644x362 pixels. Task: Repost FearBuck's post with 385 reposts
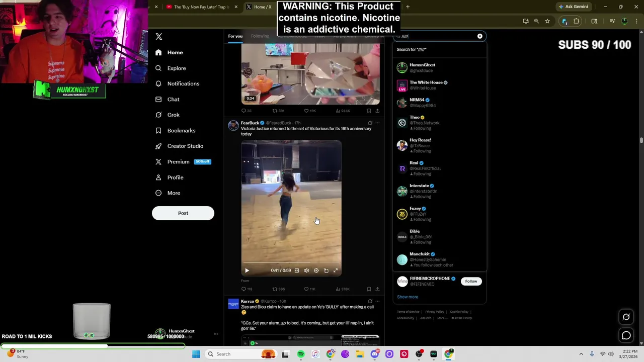[x=278, y=289]
